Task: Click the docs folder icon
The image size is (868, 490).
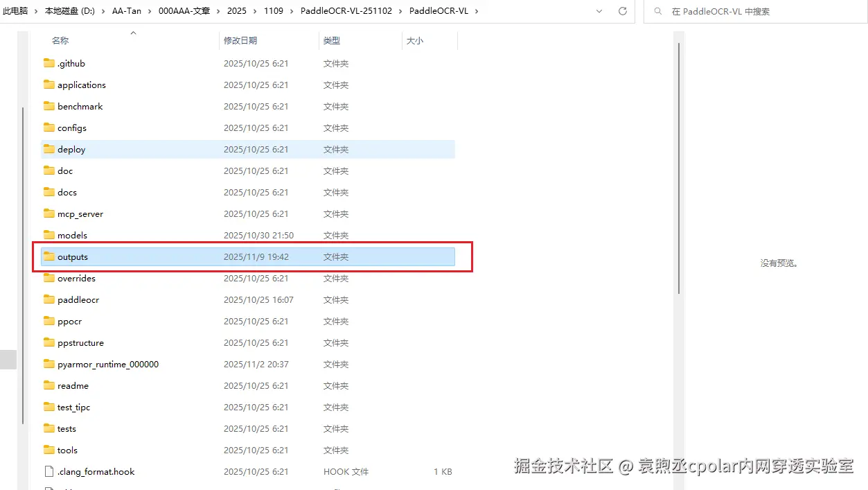Action: tap(48, 192)
